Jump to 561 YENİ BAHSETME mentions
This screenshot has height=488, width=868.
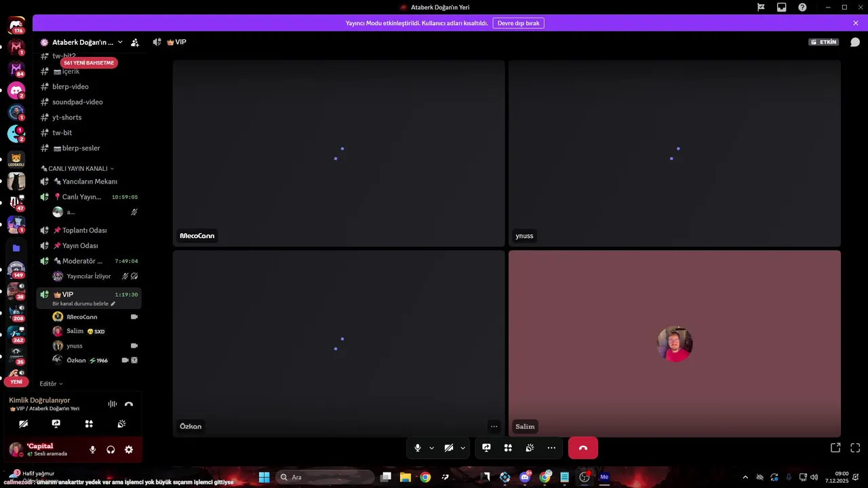[89, 62]
